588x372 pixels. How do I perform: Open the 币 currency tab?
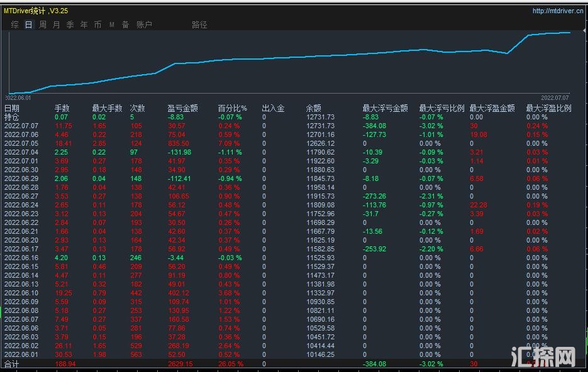pos(97,25)
